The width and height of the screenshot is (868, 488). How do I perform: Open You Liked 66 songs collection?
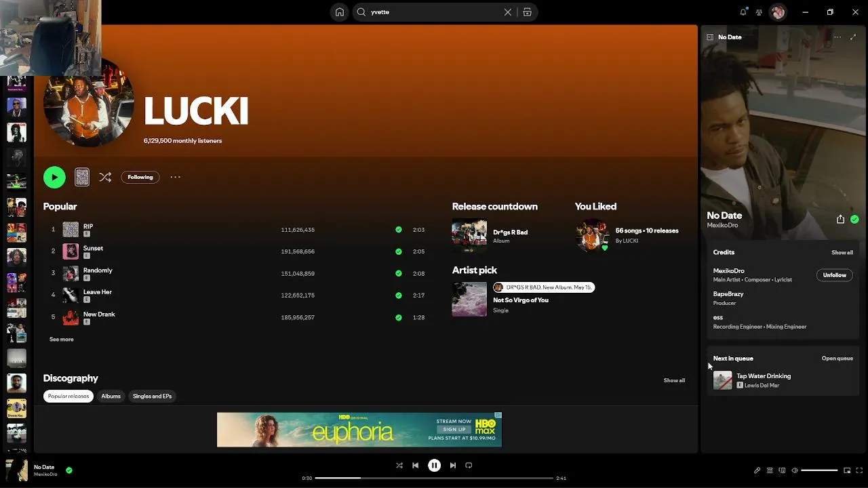point(647,230)
